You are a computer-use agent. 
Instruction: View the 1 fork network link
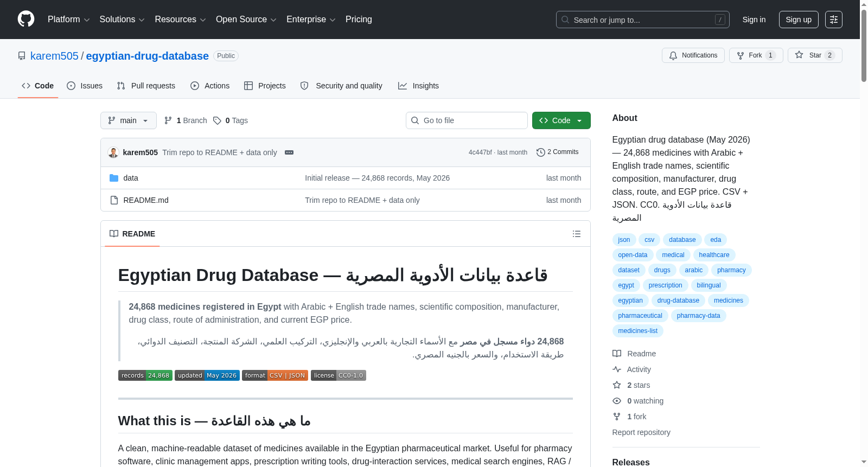click(x=629, y=417)
